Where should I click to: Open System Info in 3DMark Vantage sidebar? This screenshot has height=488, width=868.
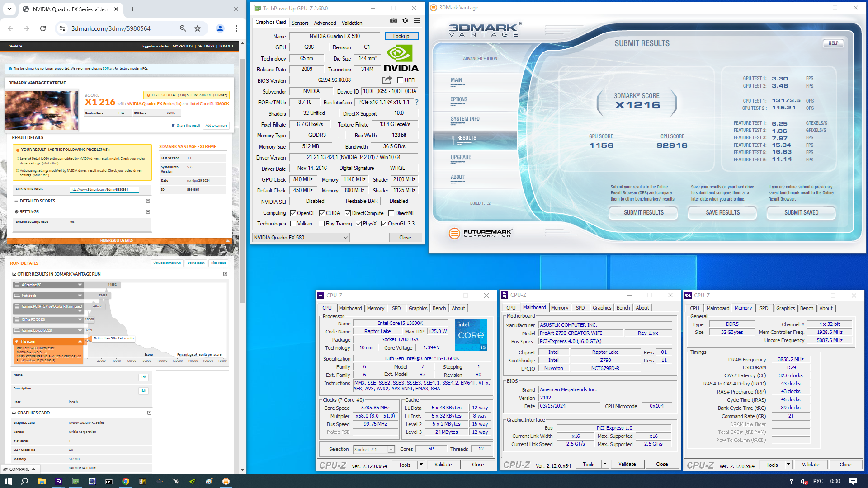click(465, 119)
